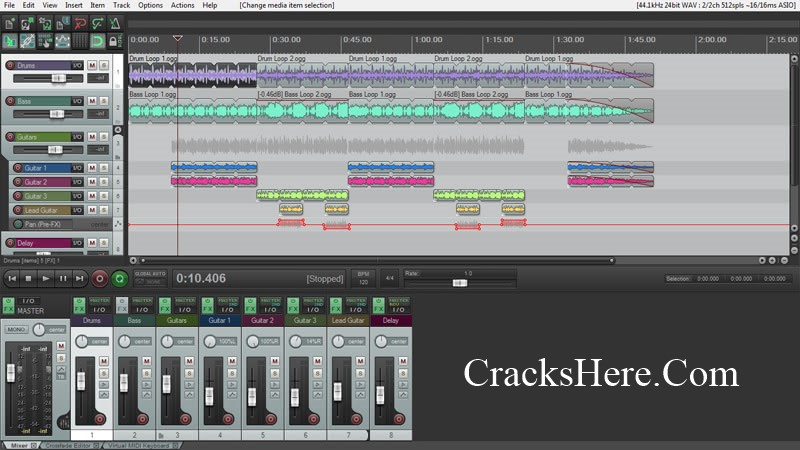
Task: Open the Options menu
Action: [150, 5]
